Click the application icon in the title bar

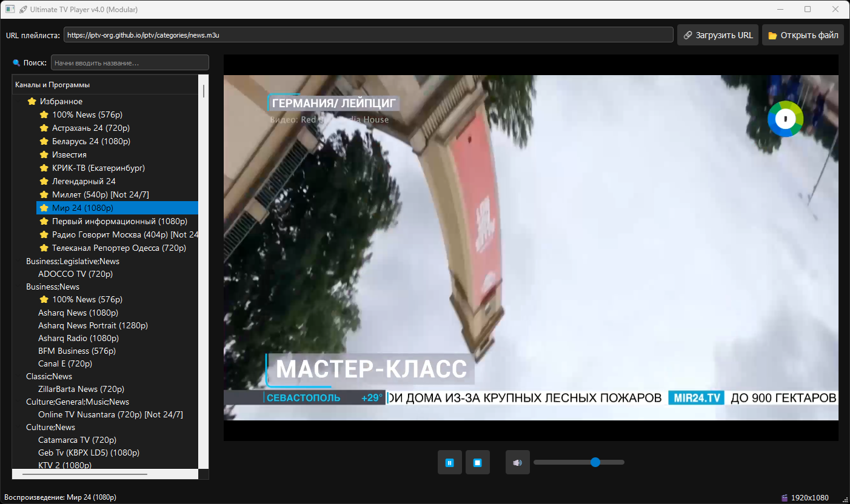pyautogui.click(x=10, y=9)
